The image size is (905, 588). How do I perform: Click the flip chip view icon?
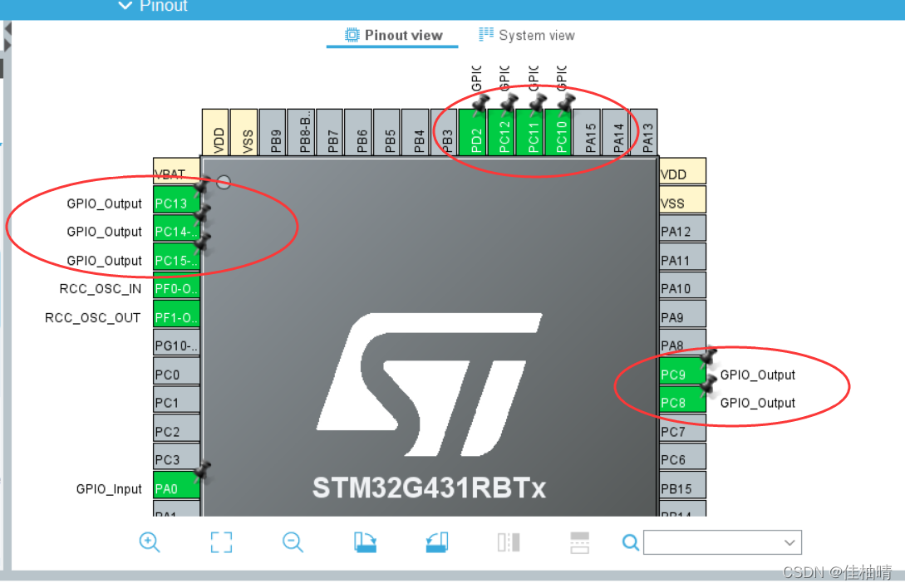tap(508, 541)
